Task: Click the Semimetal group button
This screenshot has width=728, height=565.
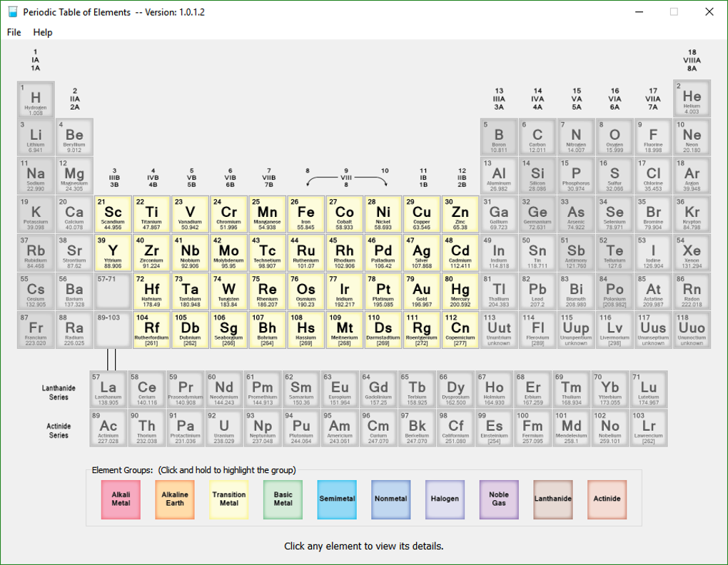Action: tap(337, 499)
